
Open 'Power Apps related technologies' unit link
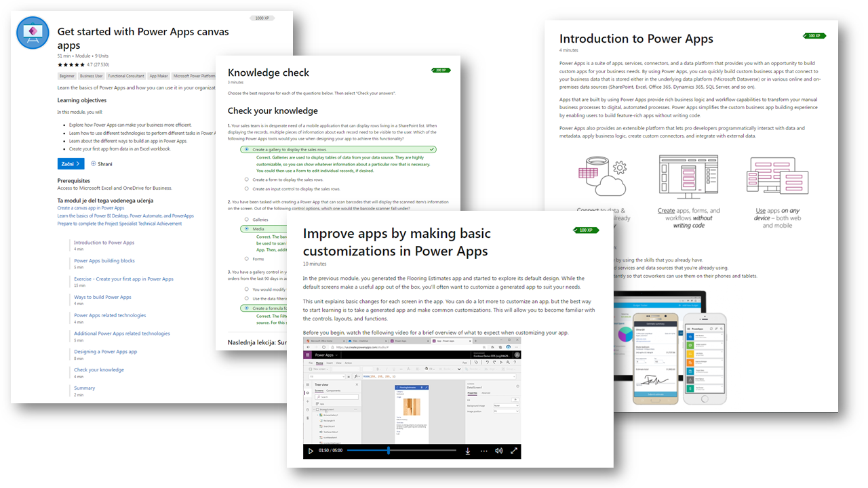pyautogui.click(x=110, y=315)
